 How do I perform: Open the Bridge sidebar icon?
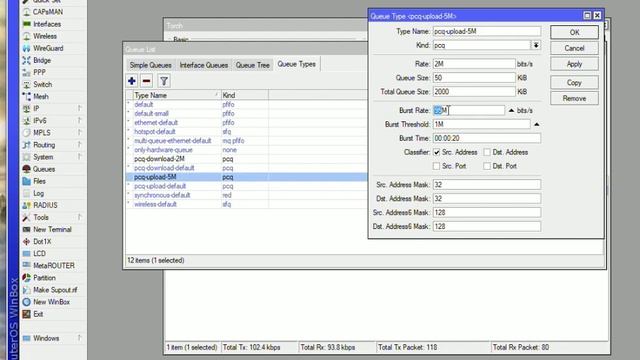27,60
